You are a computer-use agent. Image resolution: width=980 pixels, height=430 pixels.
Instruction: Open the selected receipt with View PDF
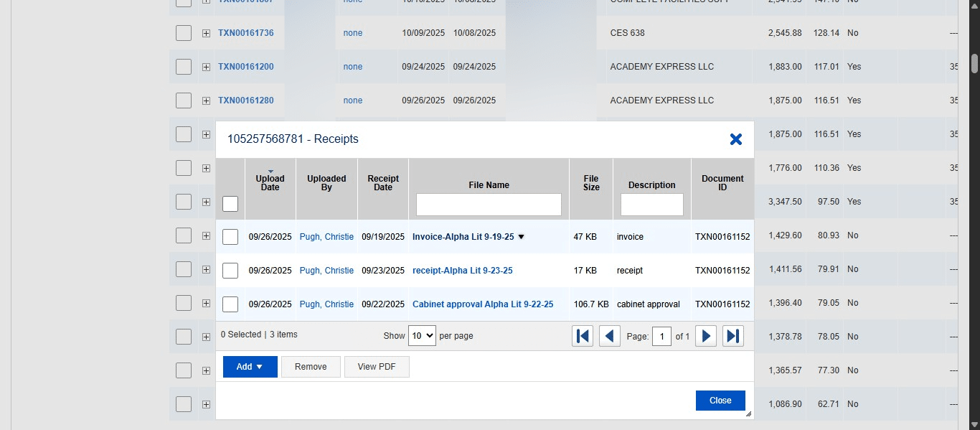click(377, 366)
